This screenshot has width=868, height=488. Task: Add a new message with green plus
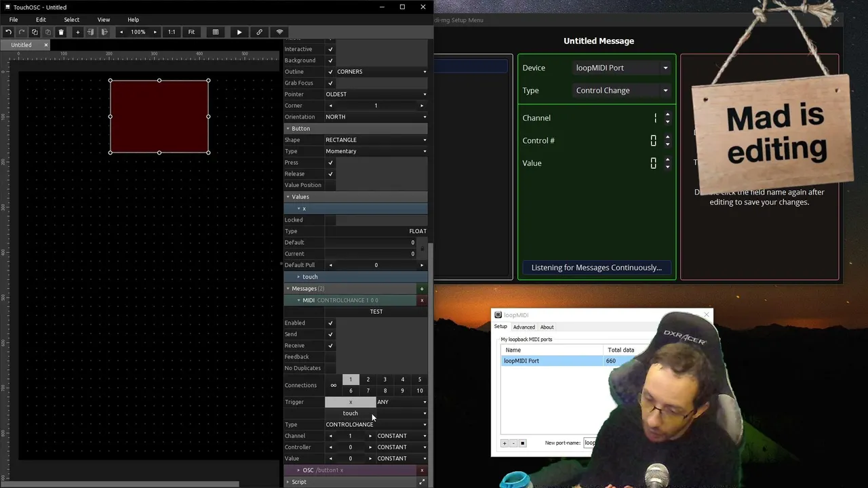(x=422, y=289)
